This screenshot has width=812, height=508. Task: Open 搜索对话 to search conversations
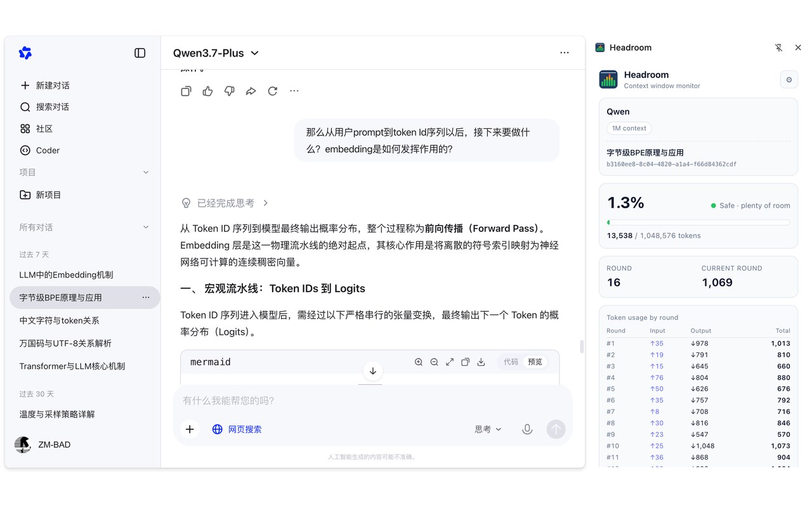pyautogui.click(x=44, y=107)
